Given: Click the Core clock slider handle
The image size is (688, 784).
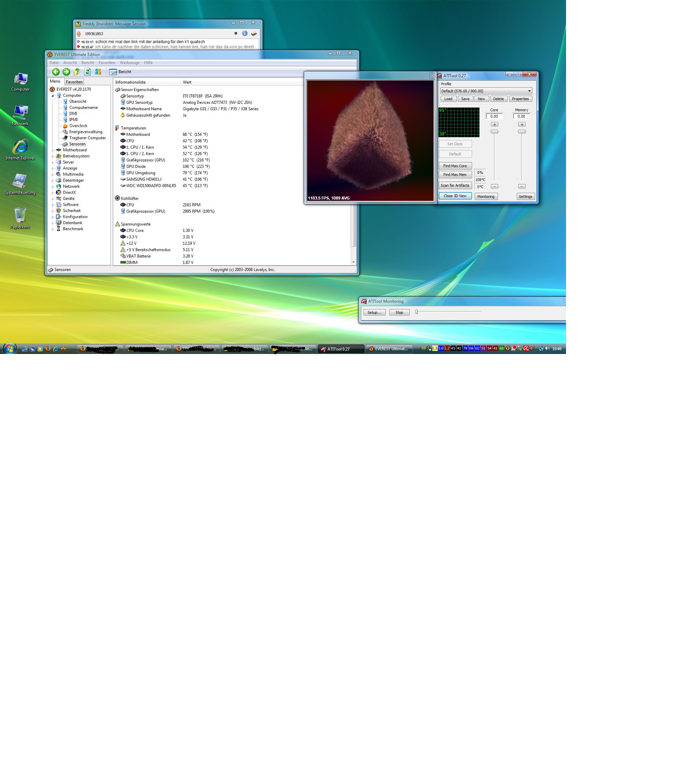Looking at the screenshot, I should [494, 131].
